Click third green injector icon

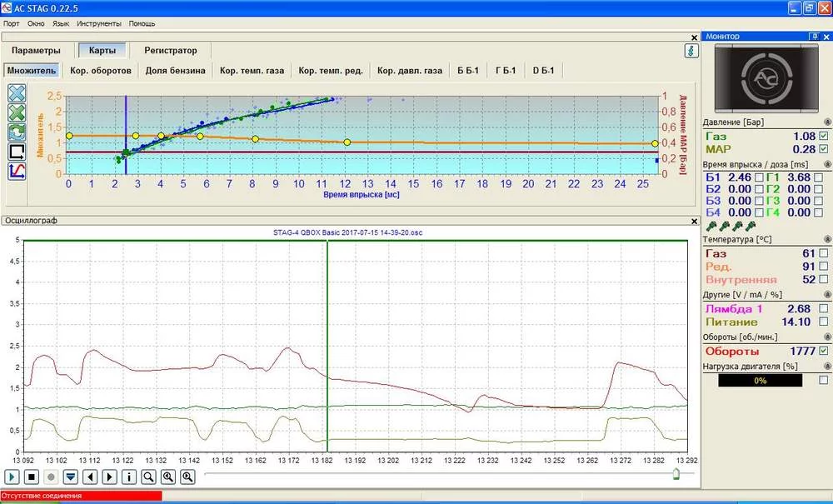(738, 227)
